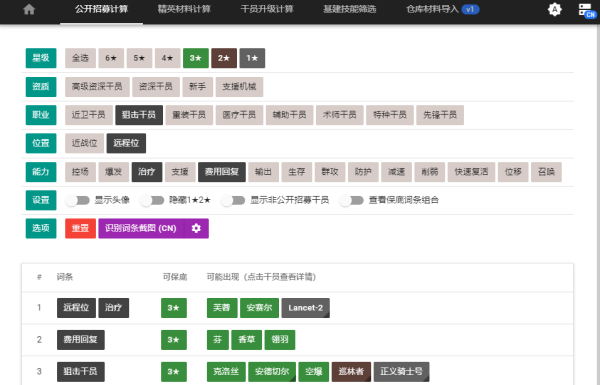
Task: Select the 支援机械 tag
Action: click(239, 86)
